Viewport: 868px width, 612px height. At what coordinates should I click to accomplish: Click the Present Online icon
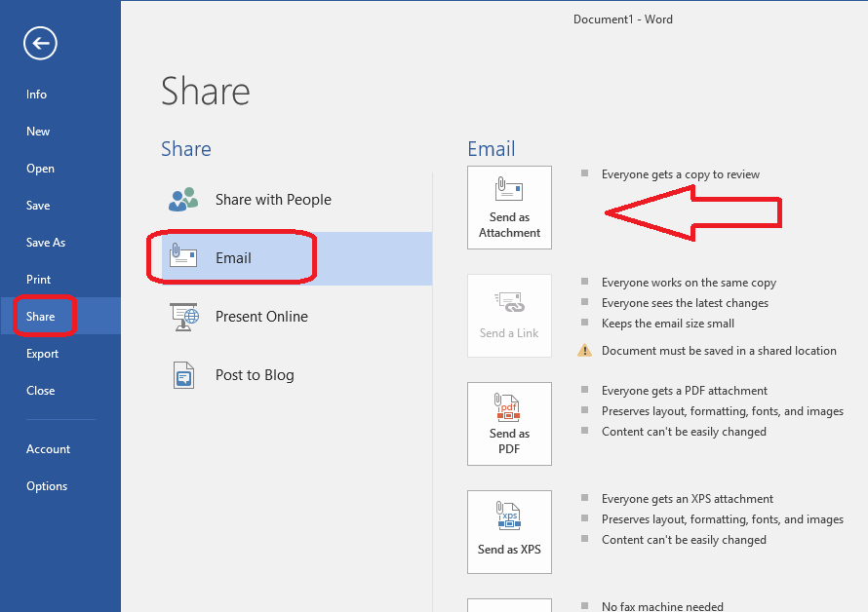tap(183, 317)
